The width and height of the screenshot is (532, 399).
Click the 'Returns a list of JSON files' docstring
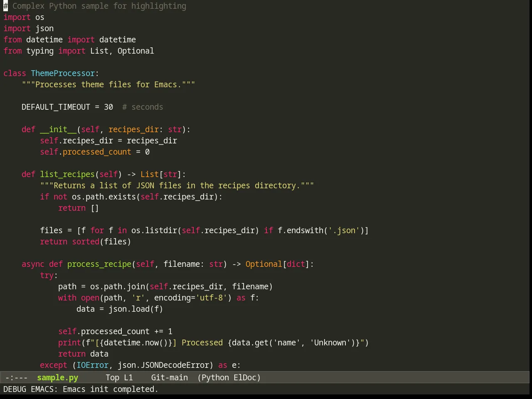click(x=177, y=185)
